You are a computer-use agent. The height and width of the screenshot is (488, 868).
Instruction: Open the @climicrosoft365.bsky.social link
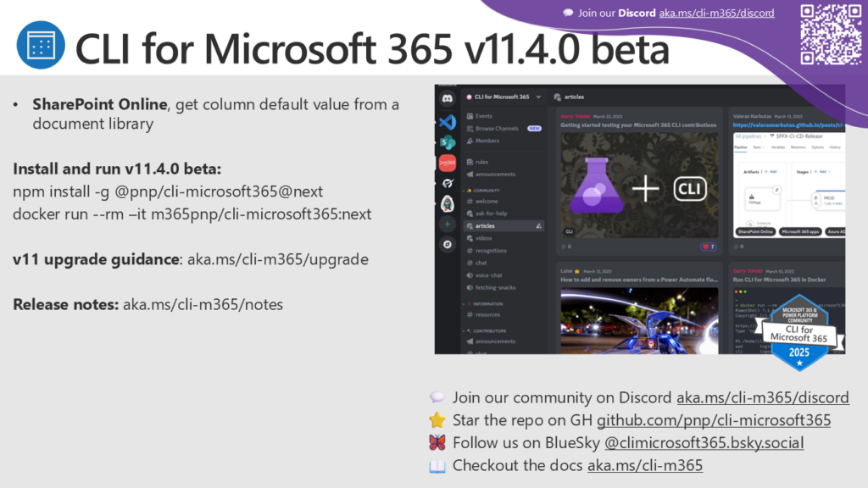pos(704,442)
